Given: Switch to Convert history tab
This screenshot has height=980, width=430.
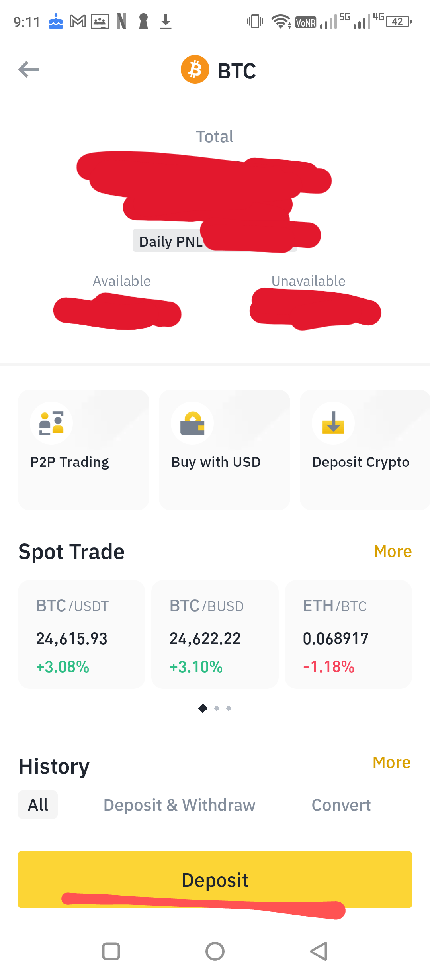Looking at the screenshot, I should [x=341, y=805].
